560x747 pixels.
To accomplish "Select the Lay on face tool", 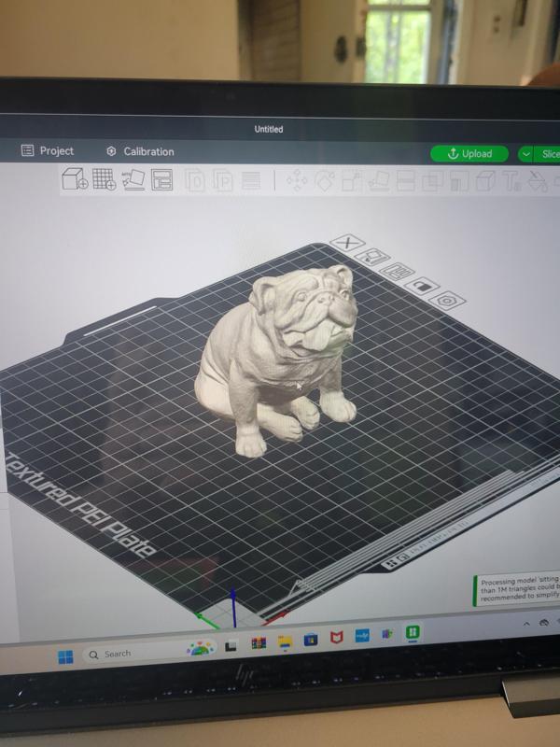I will [379, 181].
